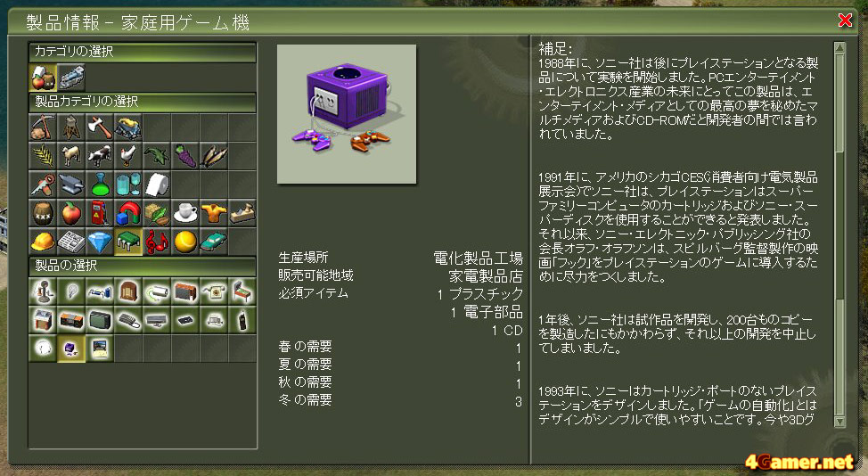Choose the blue diamond jewelry category
Screen dimensions: 868x476
100,242
